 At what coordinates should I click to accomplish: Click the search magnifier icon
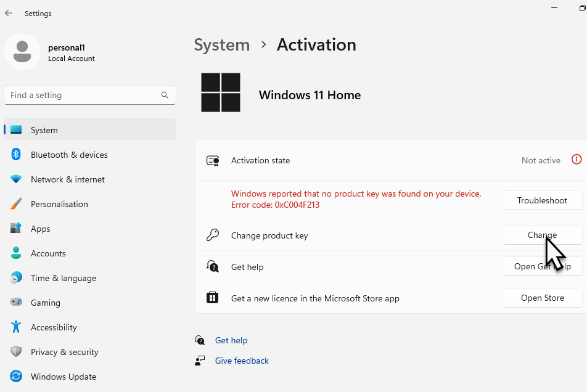click(165, 95)
